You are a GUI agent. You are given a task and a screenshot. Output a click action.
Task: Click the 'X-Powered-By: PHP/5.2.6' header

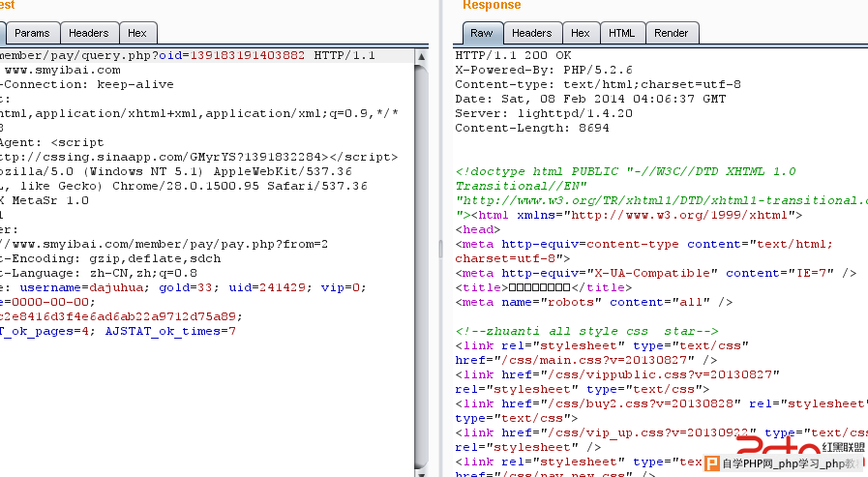point(544,71)
